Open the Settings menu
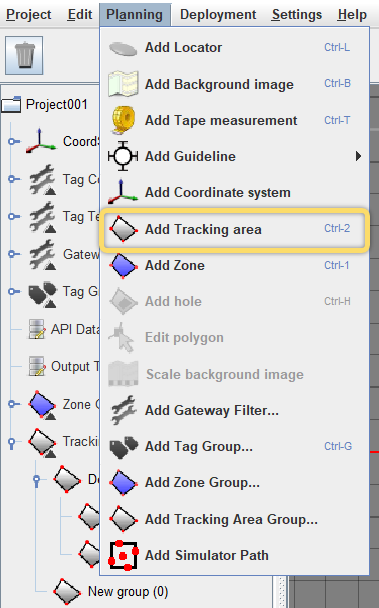 [297, 15]
